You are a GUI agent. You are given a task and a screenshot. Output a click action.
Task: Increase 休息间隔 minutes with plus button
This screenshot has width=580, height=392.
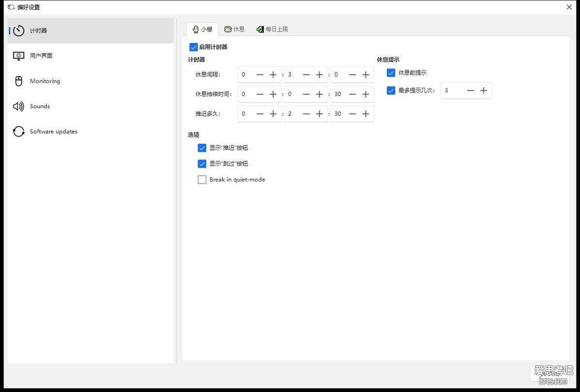click(319, 75)
